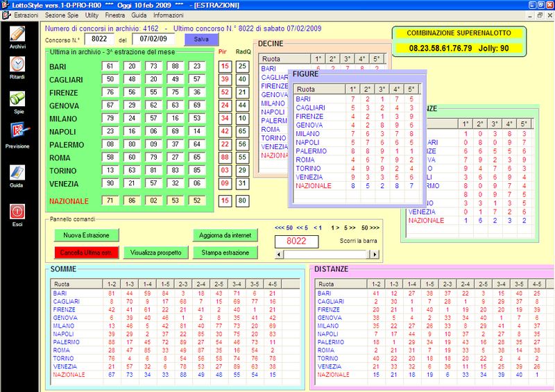Image resolution: width=555 pixels, height=392 pixels.
Task: Click GENOVA row in DISTANZE table
Action: click(434, 318)
